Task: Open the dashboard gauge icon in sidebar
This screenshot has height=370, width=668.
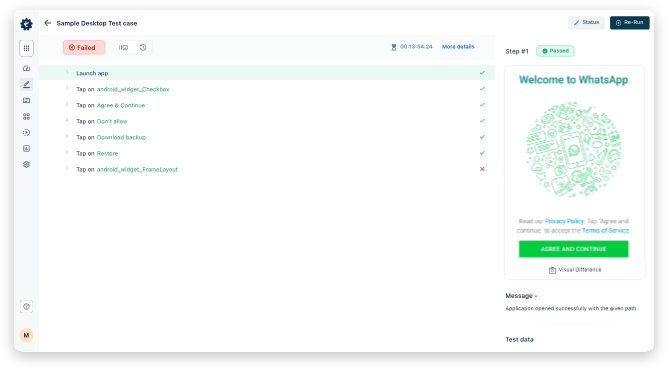Action: click(26, 68)
